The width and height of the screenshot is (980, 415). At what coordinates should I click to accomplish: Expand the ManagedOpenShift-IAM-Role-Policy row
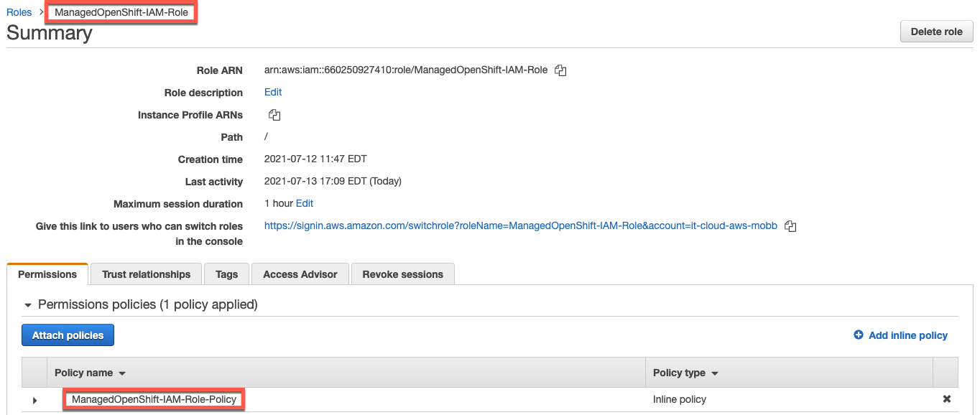pos(34,400)
